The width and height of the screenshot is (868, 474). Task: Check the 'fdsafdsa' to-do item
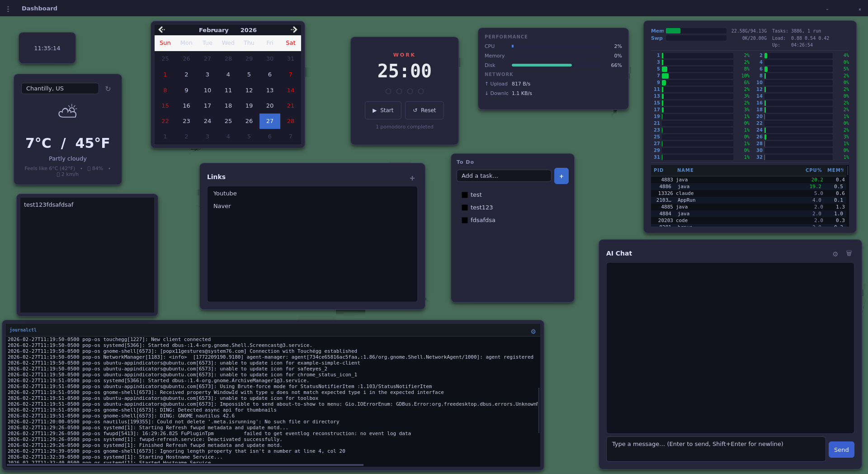tap(465, 220)
